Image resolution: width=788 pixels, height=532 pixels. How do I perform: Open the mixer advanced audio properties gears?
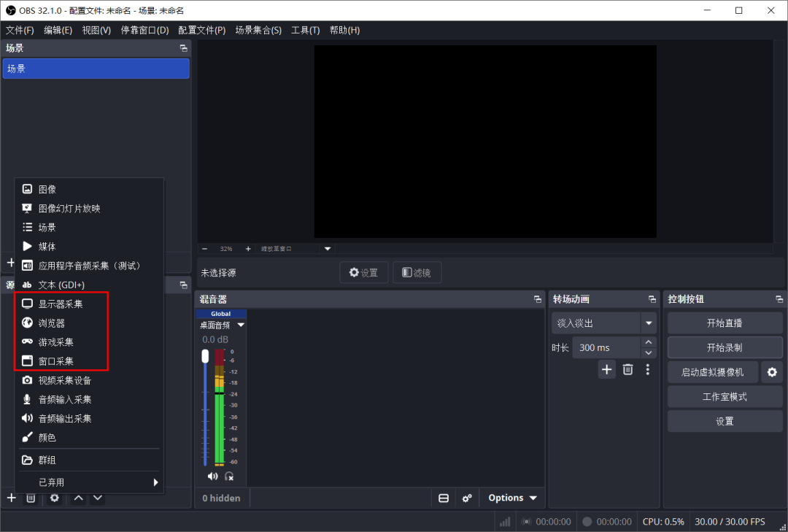[x=467, y=498]
